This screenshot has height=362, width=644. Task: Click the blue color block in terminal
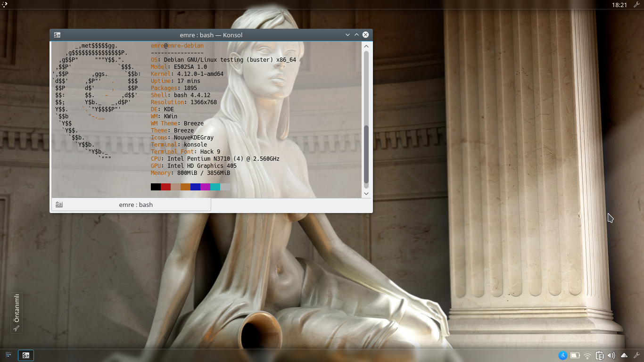[195, 187]
